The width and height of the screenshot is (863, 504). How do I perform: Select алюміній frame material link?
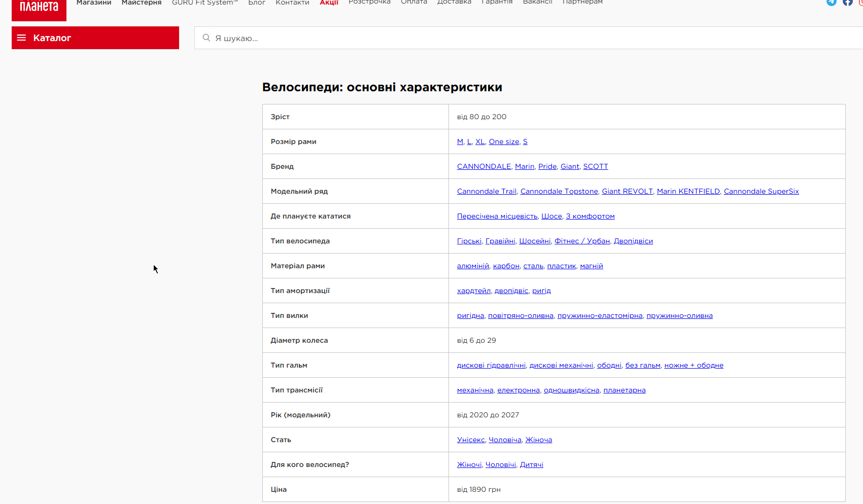[x=473, y=266]
